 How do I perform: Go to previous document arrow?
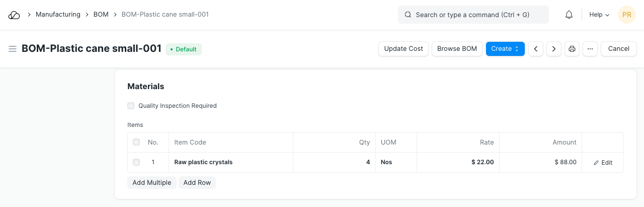coord(536,49)
